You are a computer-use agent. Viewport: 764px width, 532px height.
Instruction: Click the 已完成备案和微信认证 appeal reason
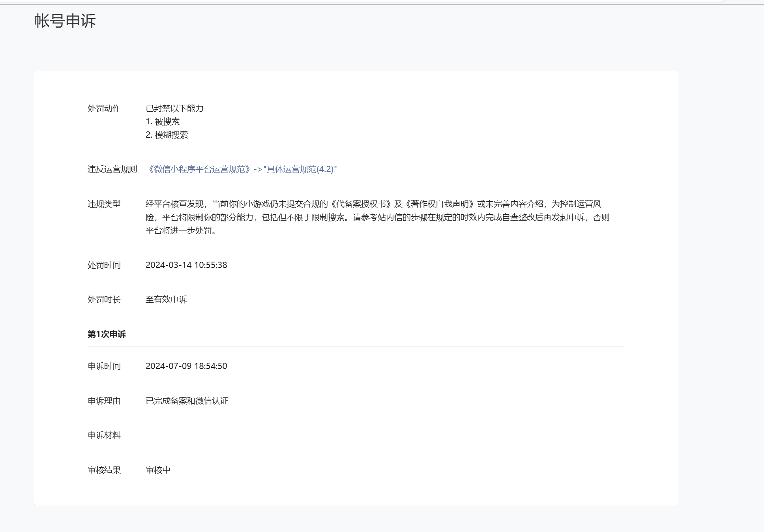pos(187,401)
